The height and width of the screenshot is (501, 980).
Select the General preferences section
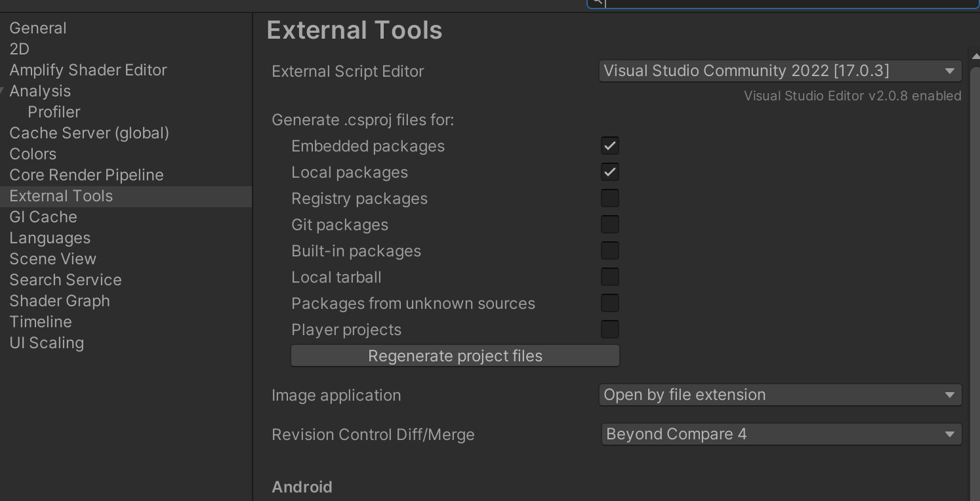(38, 28)
